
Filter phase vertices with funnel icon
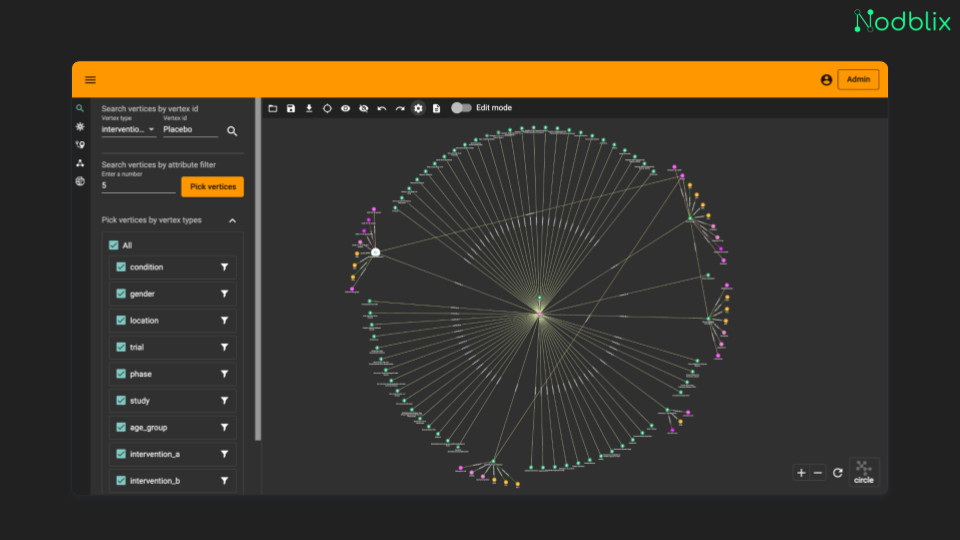click(225, 374)
